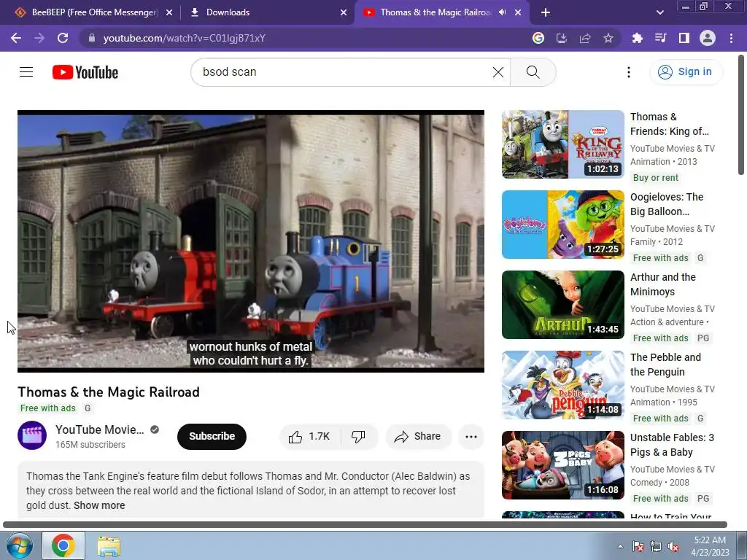Open Action Center flag icon
The image size is (747, 560).
point(638,547)
